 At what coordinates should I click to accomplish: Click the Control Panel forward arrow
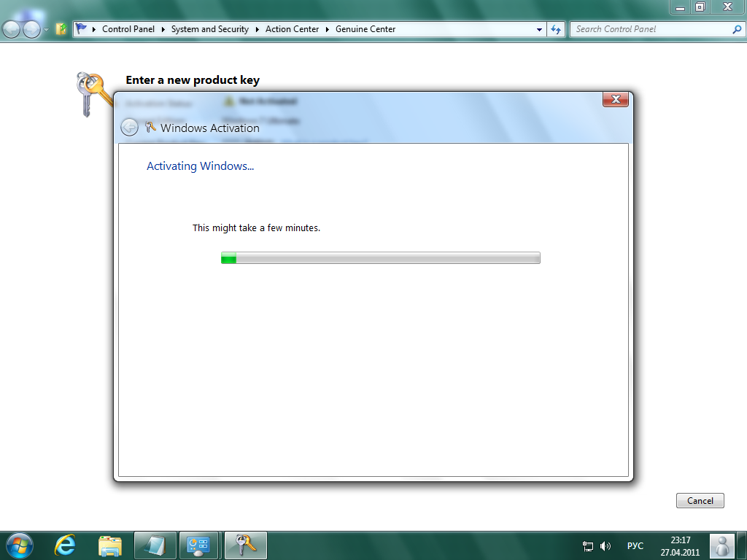pos(31,29)
